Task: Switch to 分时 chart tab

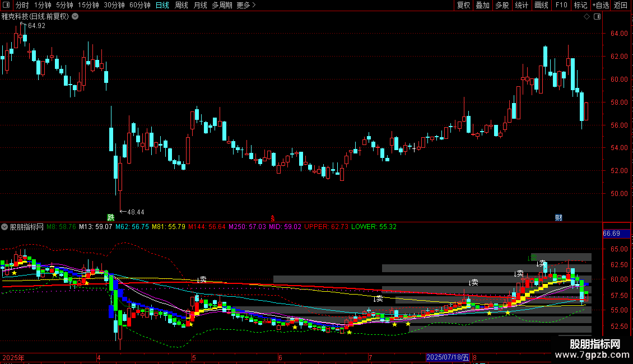Action: click(x=22, y=5)
